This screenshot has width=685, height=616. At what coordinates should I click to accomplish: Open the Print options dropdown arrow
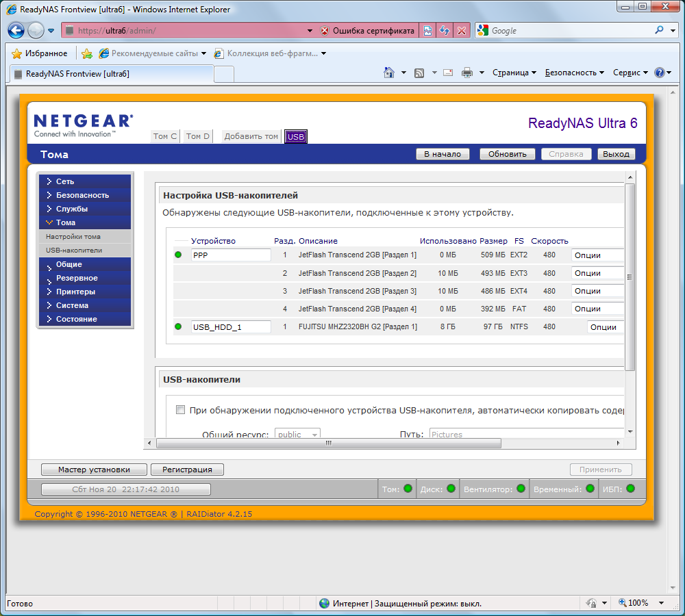click(x=482, y=73)
